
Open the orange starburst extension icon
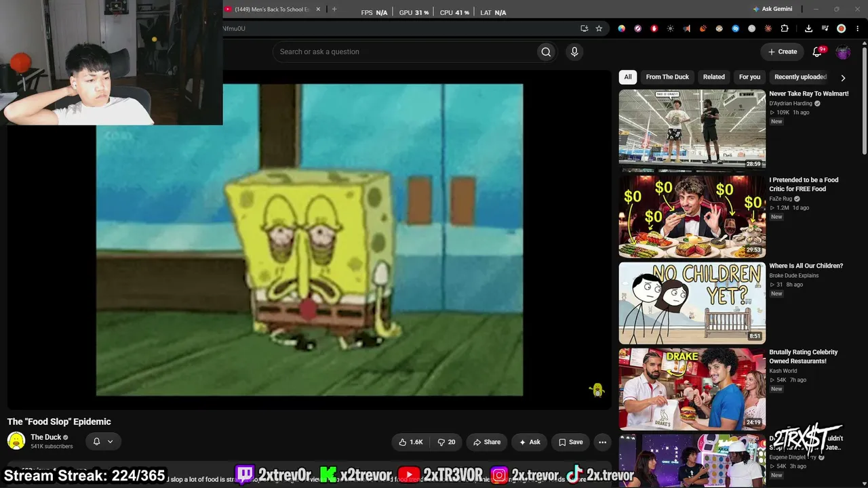point(768,28)
